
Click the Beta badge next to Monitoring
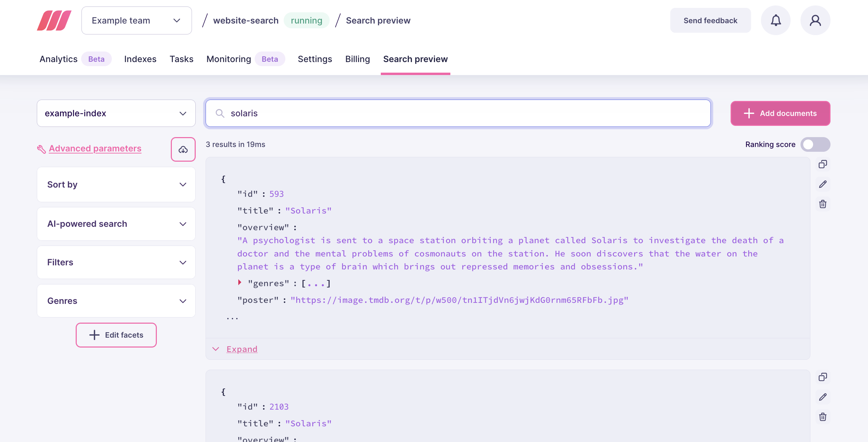pyautogui.click(x=270, y=59)
